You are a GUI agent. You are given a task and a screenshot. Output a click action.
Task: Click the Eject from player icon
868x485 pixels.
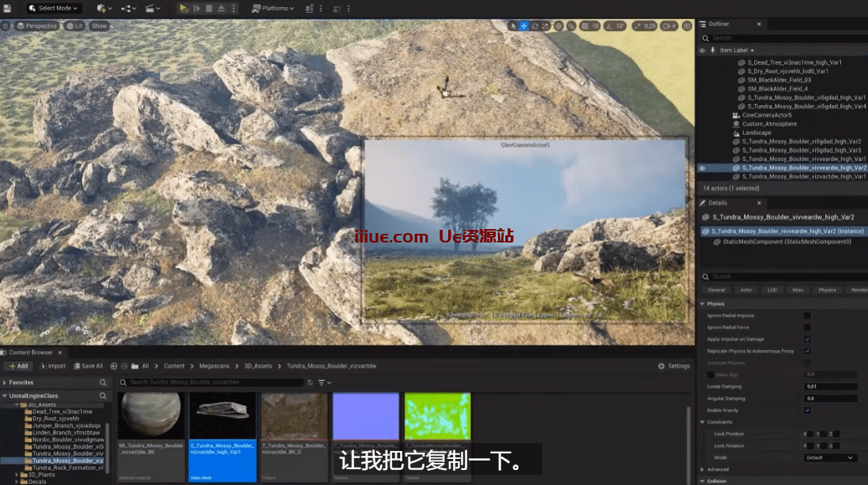pyautogui.click(x=221, y=8)
